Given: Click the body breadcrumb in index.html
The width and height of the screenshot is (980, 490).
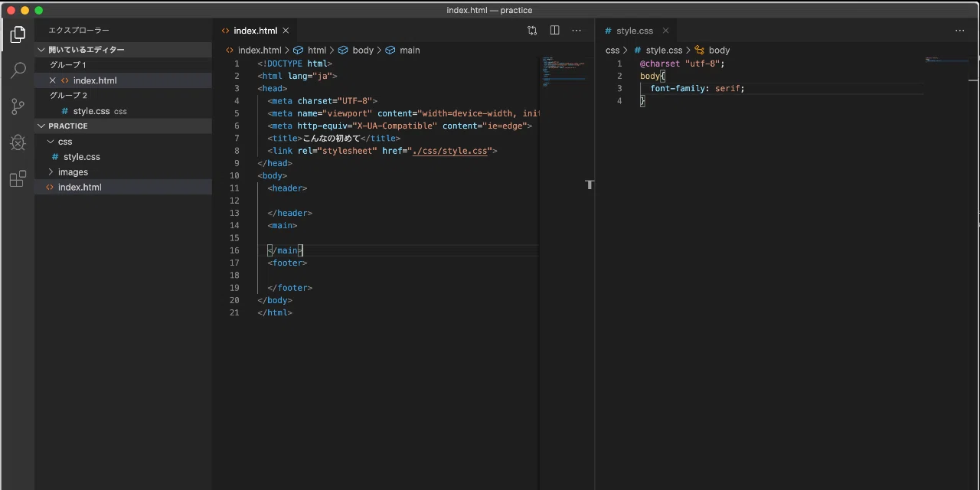Looking at the screenshot, I should point(355,50).
